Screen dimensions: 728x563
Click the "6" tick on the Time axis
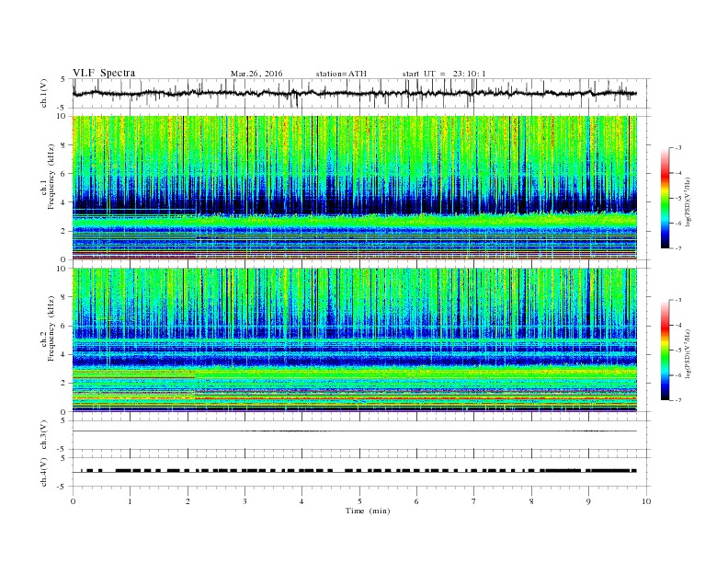pyautogui.click(x=416, y=501)
